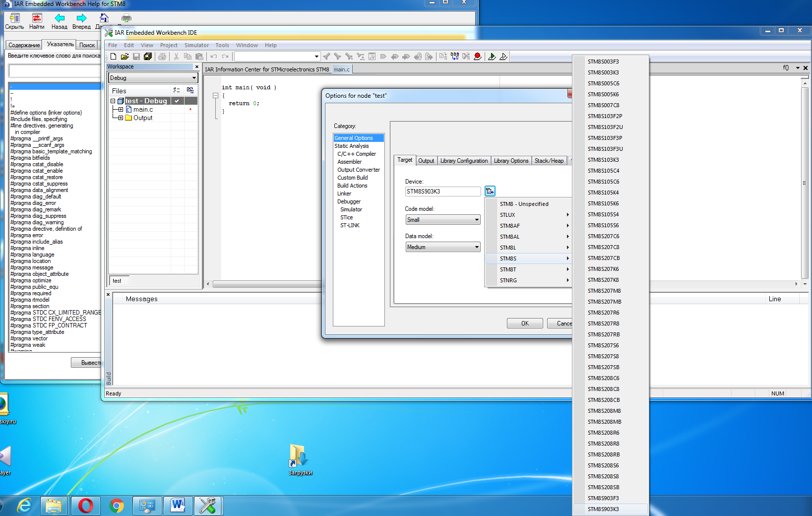Click the Download and Debug green arrow icon
Image resolution: width=812 pixels, height=516 pixels.
coord(492,57)
